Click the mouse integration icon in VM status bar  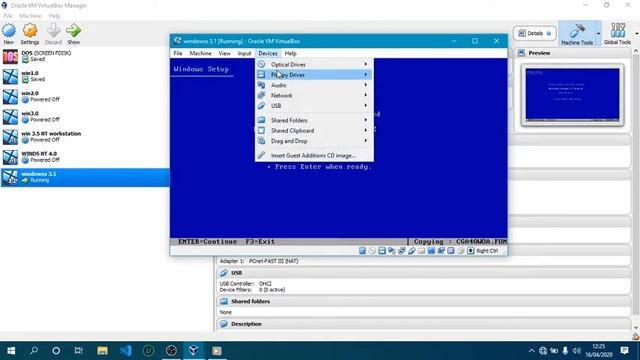[x=461, y=251]
